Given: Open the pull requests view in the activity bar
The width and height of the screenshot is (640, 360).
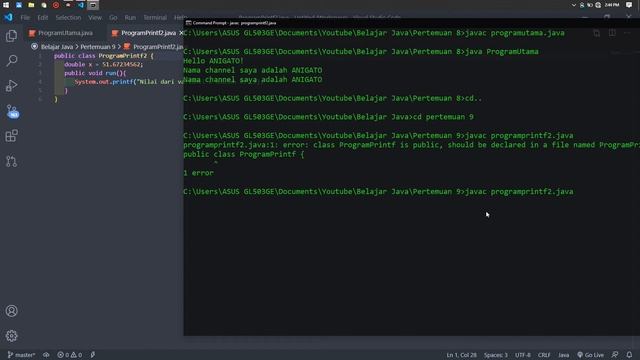Looking at the screenshot, I should [11, 161].
